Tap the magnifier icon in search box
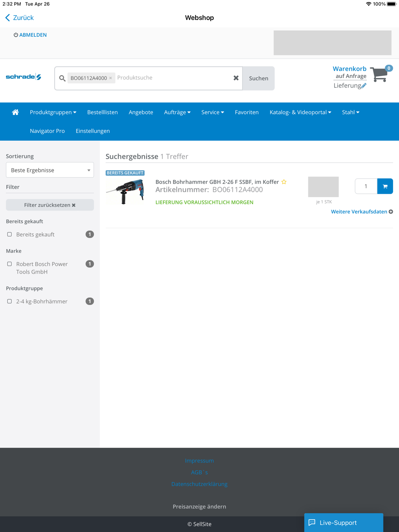This screenshot has height=532, width=399. pos(62,78)
